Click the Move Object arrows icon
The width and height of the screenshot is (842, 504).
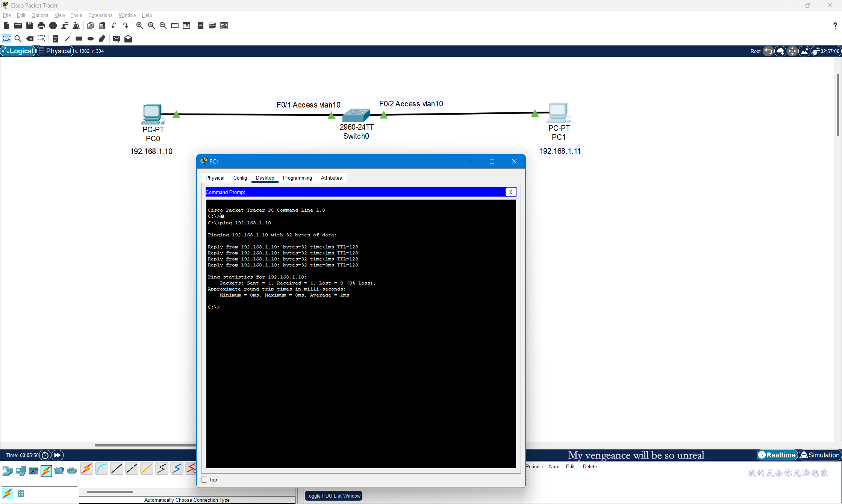point(792,51)
